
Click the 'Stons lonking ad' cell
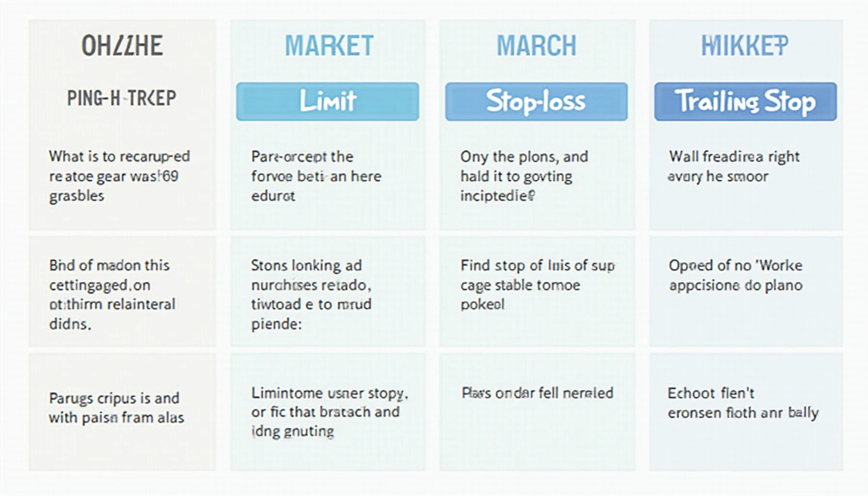328,292
